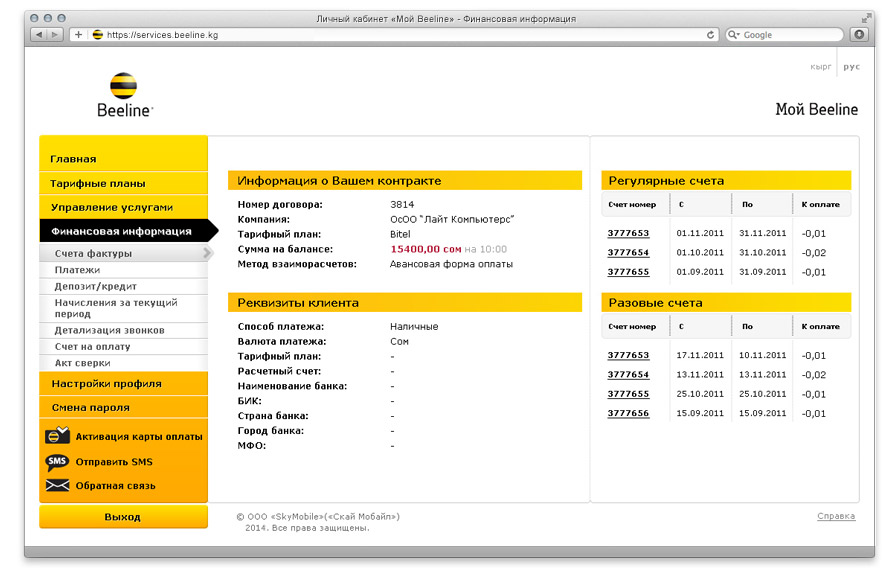
Task: Open one-time invoice 3777653 dated 17.11.2011
Action: pyautogui.click(x=628, y=355)
